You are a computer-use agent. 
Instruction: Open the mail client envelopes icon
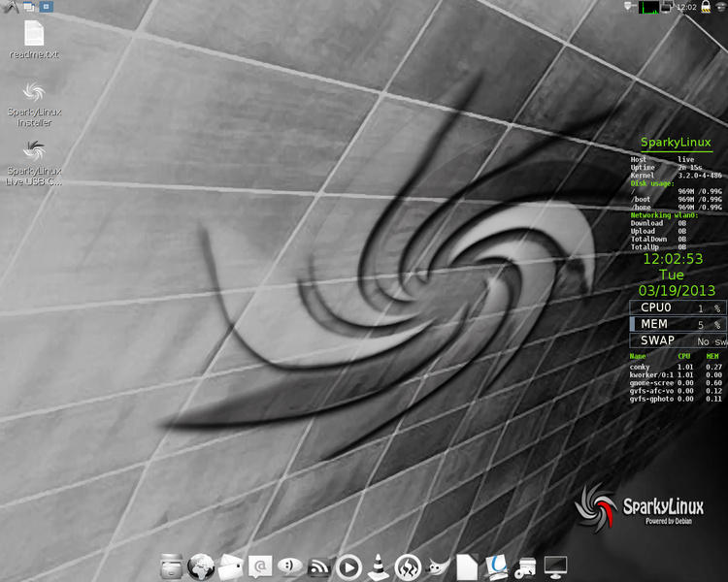coord(231,566)
